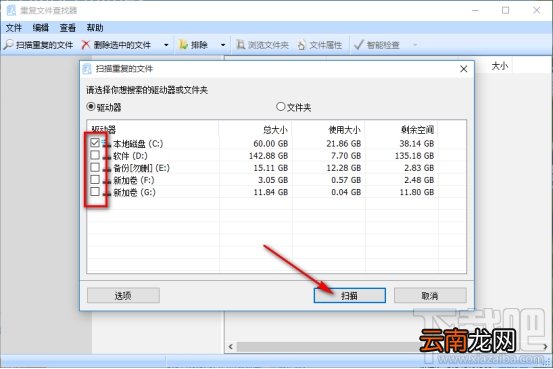Click the 11.84 GB total size cell
Viewport: 553px width, 369px height.
click(271, 192)
